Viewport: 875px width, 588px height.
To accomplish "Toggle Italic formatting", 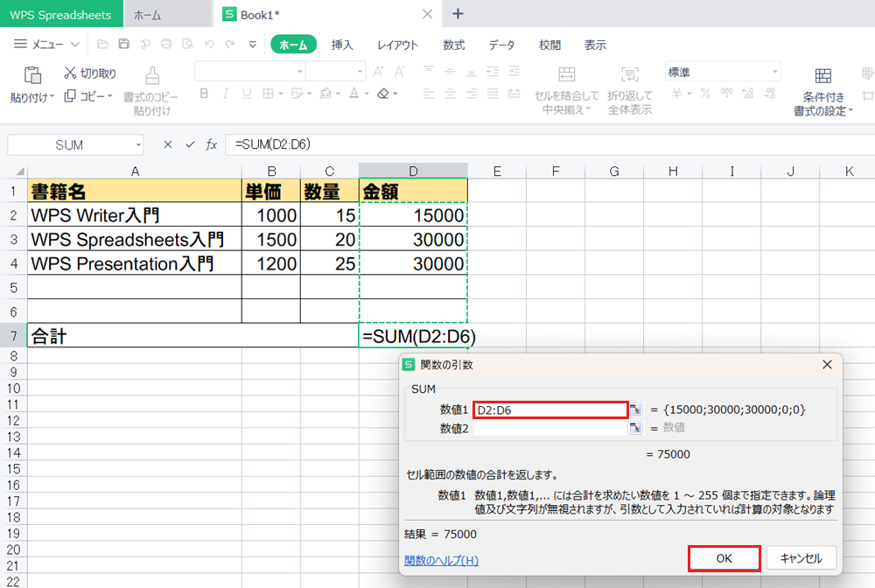I will tap(226, 94).
